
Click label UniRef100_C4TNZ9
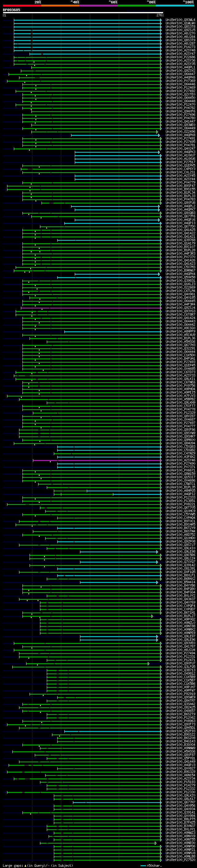[180, 454]
